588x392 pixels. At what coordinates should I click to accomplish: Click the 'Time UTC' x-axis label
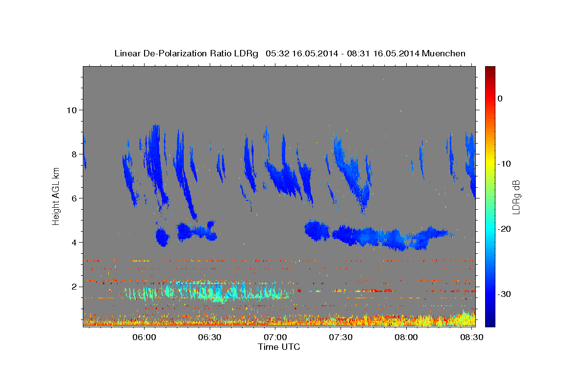point(279,347)
